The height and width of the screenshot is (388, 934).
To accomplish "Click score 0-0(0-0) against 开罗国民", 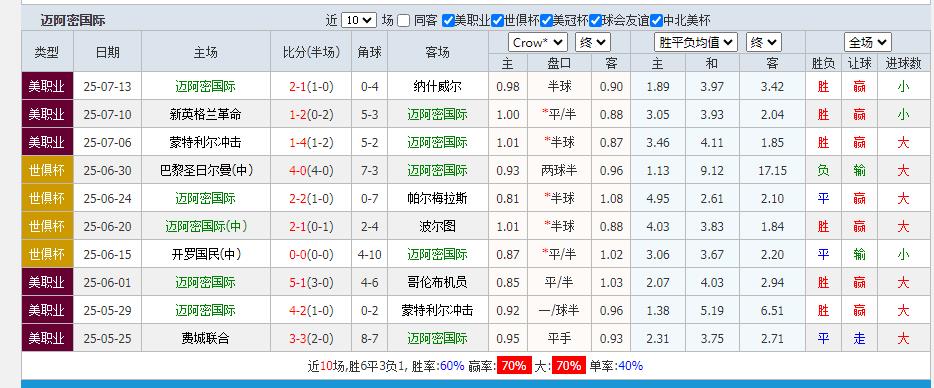I will click(x=311, y=254).
